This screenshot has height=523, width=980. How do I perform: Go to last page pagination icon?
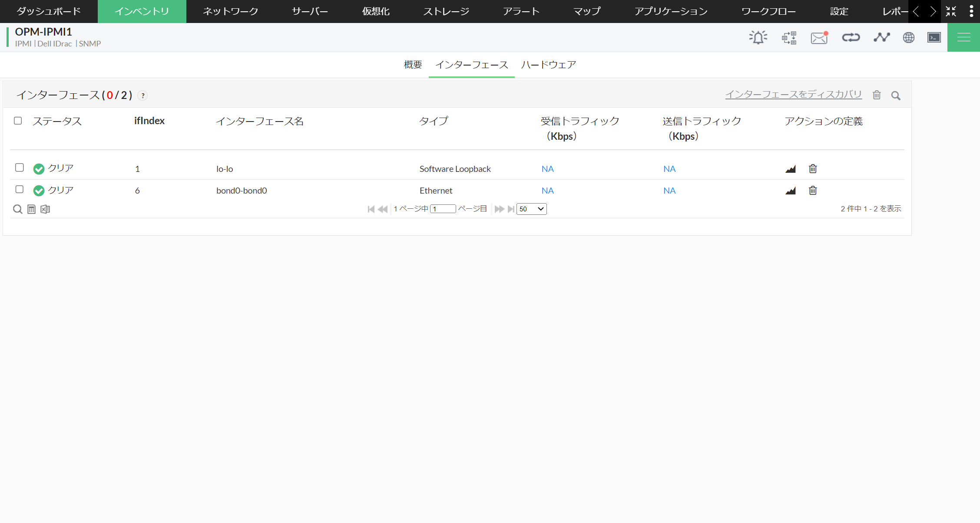point(511,209)
